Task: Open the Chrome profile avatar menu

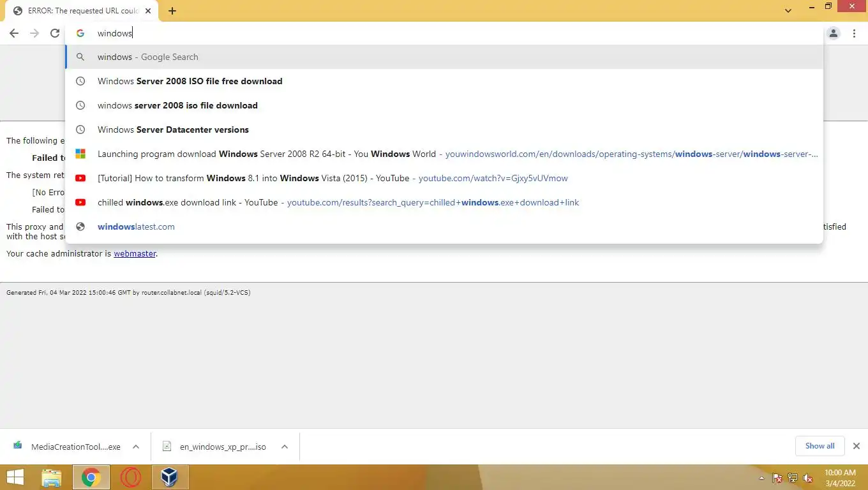Action: point(834,33)
